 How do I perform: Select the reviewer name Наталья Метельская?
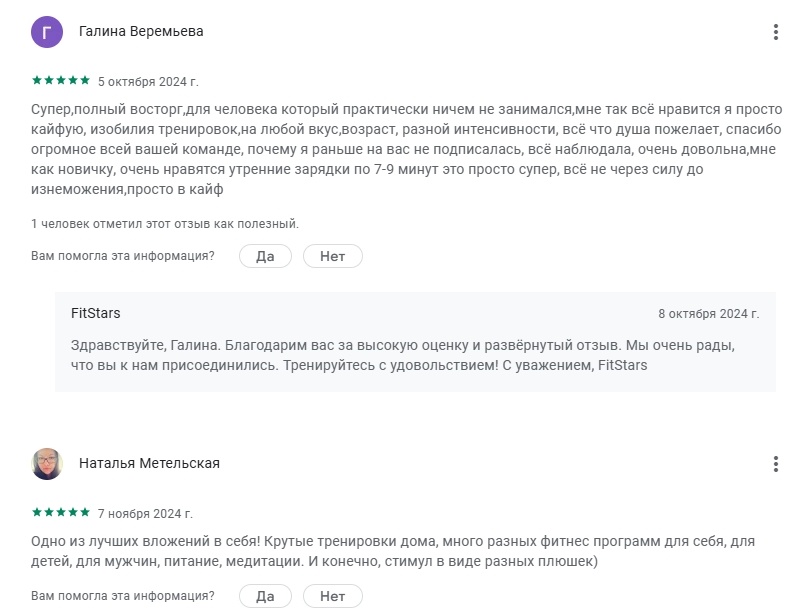148,461
